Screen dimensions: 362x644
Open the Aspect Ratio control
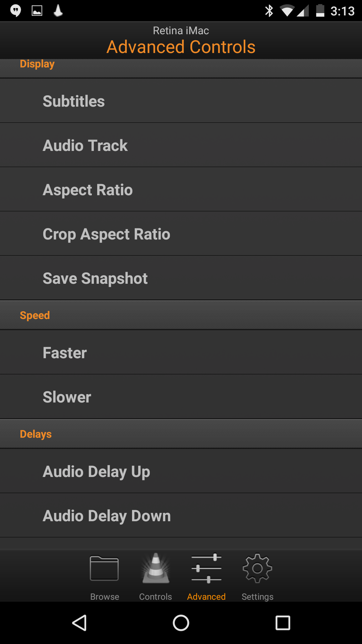click(181, 190)
